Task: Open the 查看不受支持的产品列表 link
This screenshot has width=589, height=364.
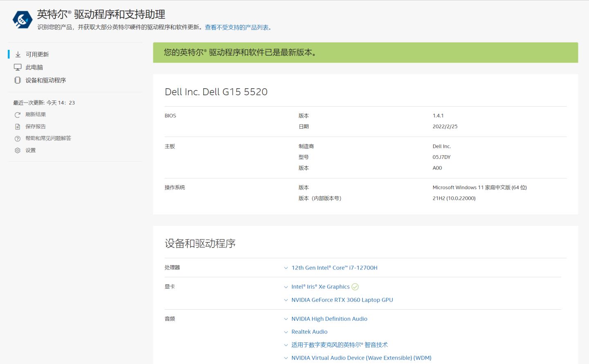Action: (237, 27)
